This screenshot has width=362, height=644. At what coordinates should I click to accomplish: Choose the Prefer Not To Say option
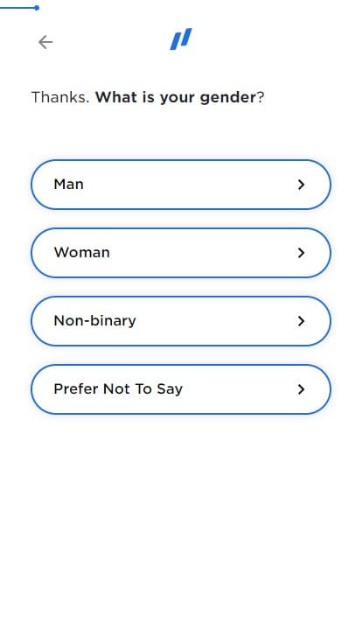[x=181, y=389]
